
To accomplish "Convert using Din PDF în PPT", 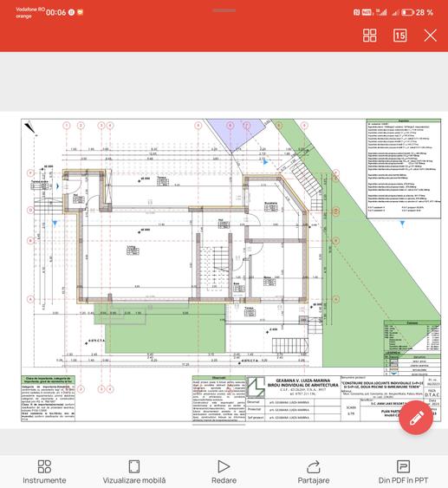I will click(403, 472).
